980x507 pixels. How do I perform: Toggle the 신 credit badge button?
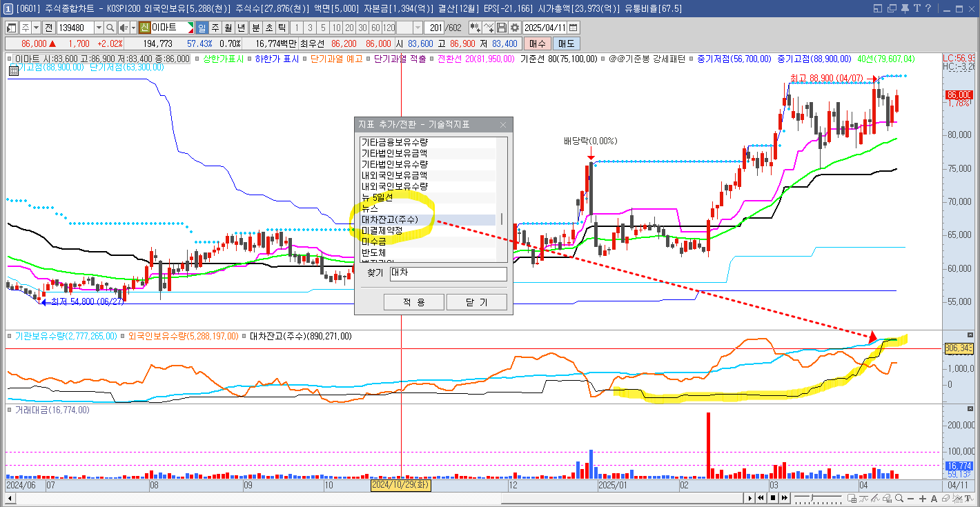point(144,28)
